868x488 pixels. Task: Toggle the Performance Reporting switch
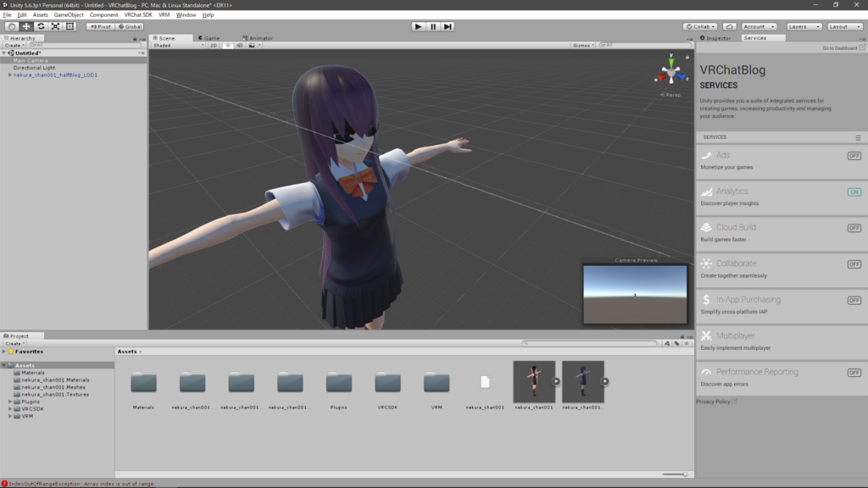coord(854,373)
